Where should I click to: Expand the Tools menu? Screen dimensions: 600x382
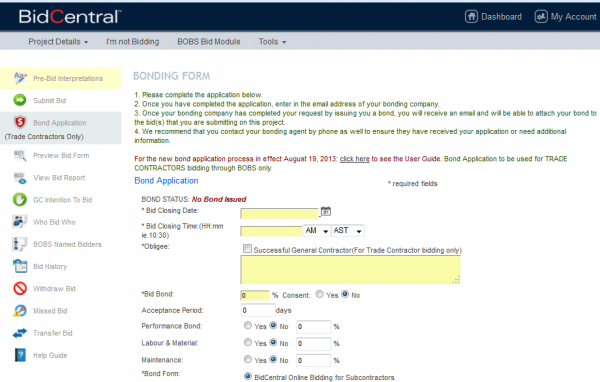click(272, 41)
